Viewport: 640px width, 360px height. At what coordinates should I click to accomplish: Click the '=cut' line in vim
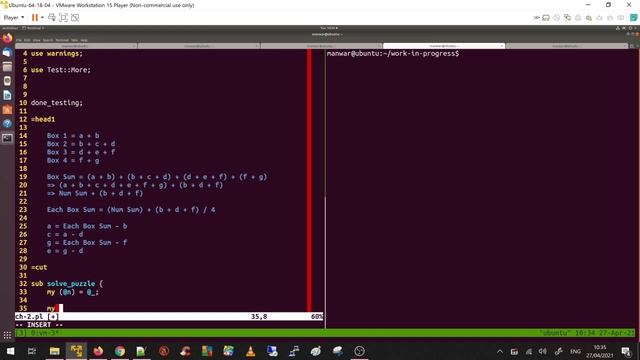point(39,267)
